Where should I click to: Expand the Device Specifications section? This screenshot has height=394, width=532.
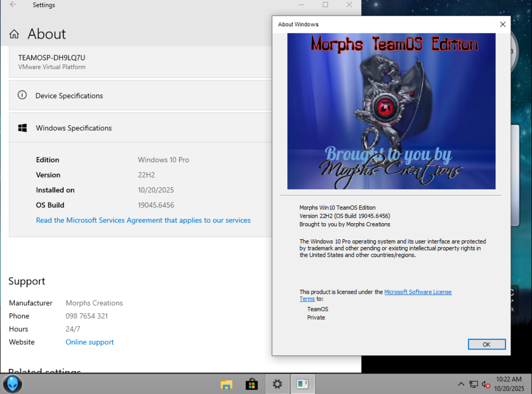[x=140, y=95]
